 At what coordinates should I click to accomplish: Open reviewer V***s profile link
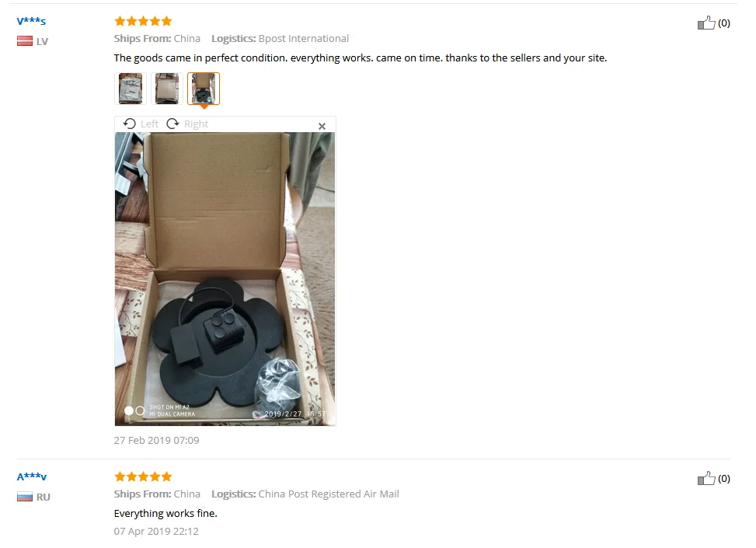click(x=31, y=21)
